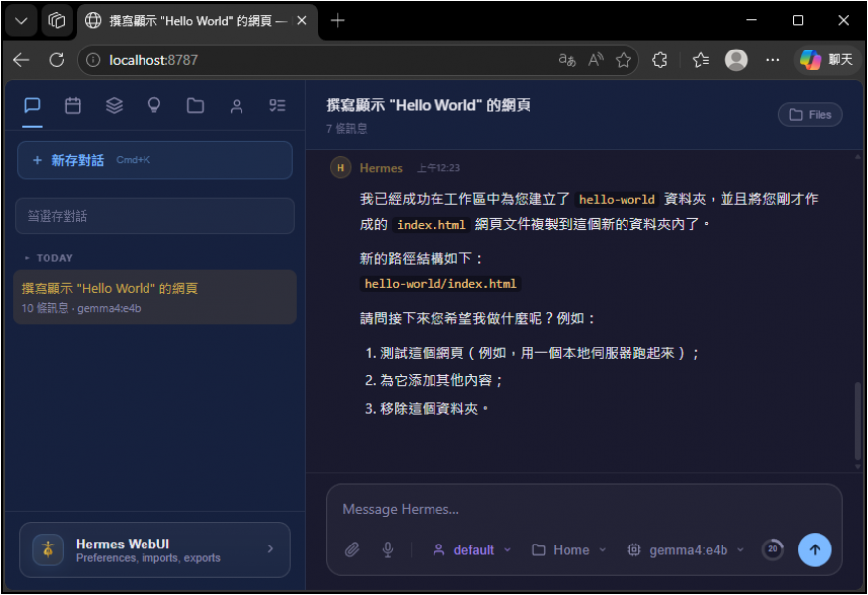This screenshot has height=595, width=868.
Task: Open the folder icon tab in sidebar
Action: pos(195,106)
